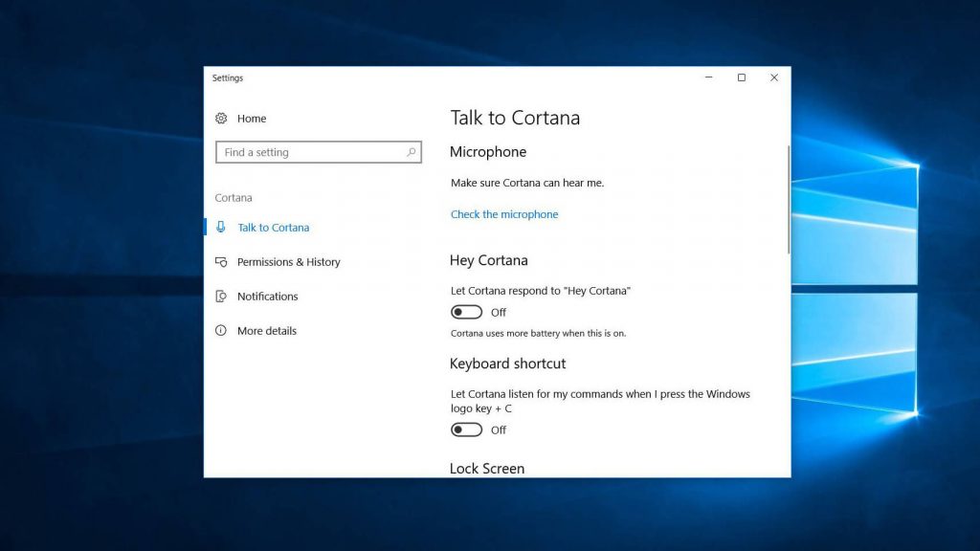
Task: Click the Home gear icon
Action: click(x=221, y=118)
